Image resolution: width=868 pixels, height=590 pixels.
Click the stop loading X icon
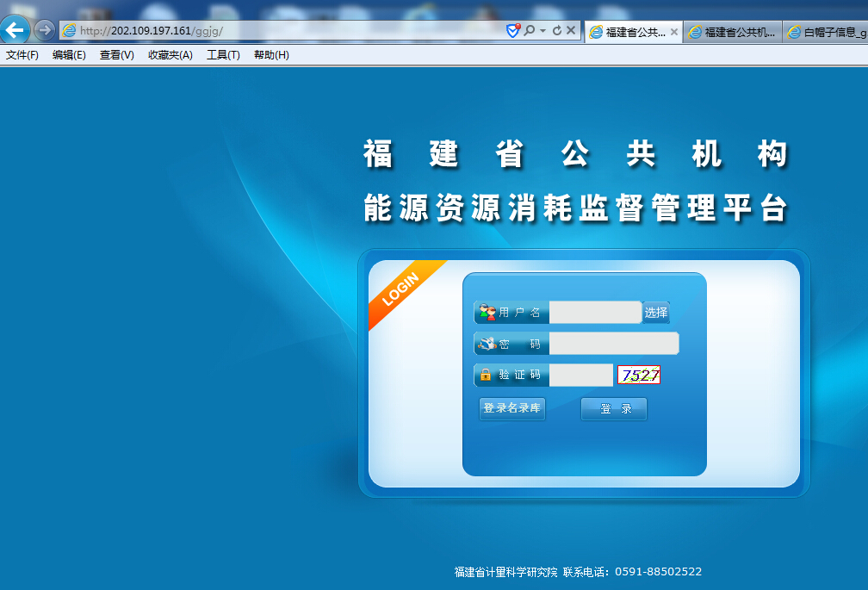571,30
